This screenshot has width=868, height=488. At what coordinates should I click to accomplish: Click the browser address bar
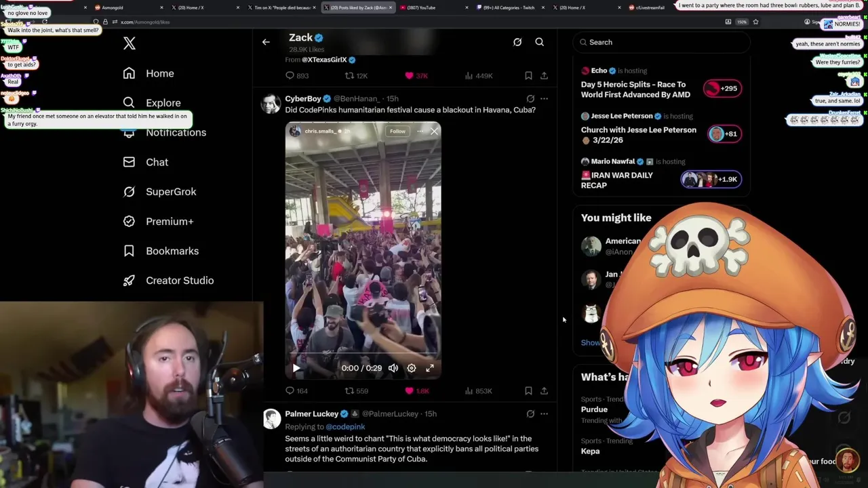click(x=407, y=22)
